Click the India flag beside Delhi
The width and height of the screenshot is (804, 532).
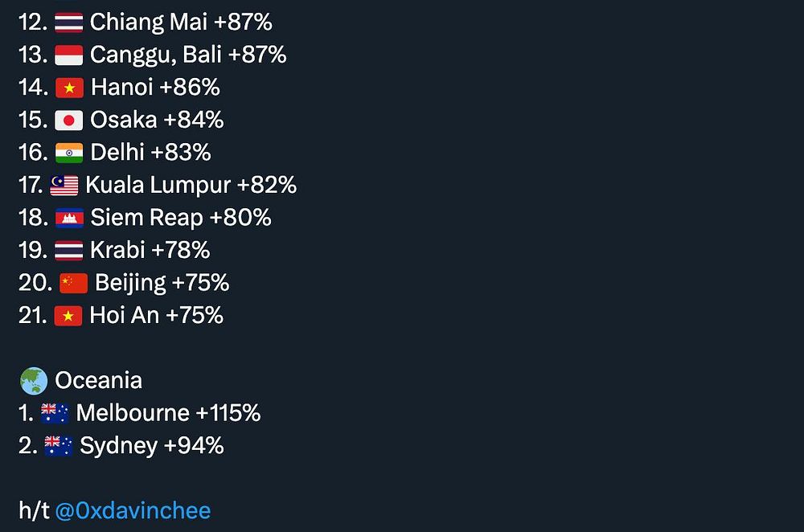(x=68, y=153)
